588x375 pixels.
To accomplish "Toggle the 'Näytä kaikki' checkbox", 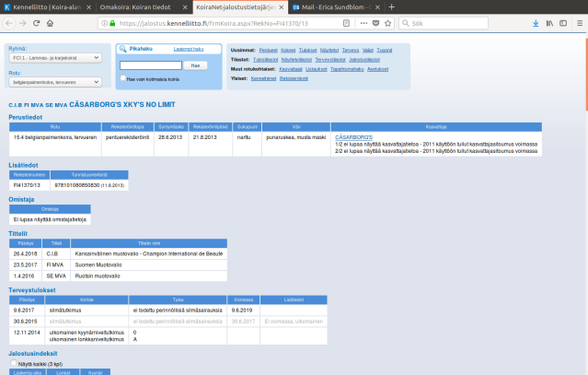I will tap(12, 364).
